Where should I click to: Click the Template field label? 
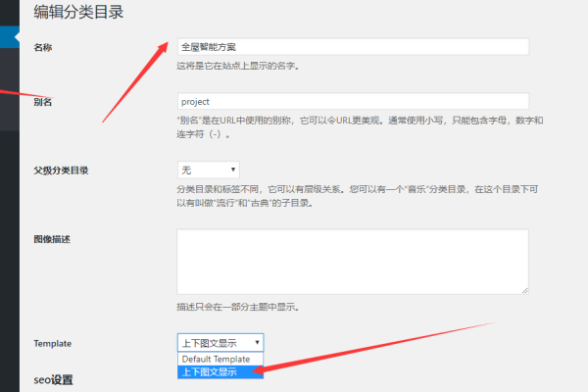coord(53,343)
